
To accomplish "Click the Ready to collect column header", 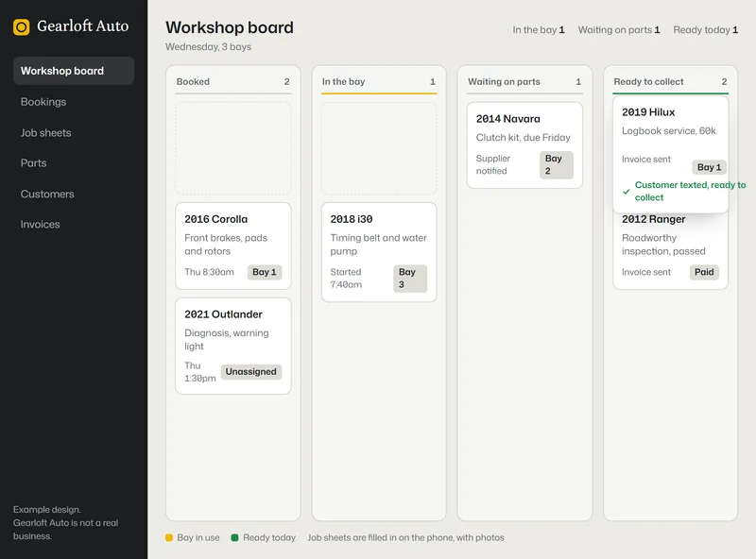I will click(x=670, y=81).
